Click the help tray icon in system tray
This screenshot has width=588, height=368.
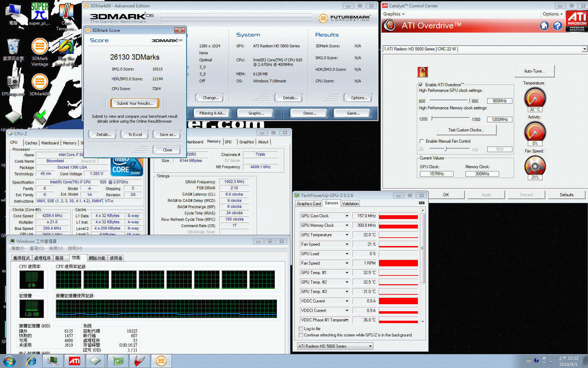click(x=536, y=360)
